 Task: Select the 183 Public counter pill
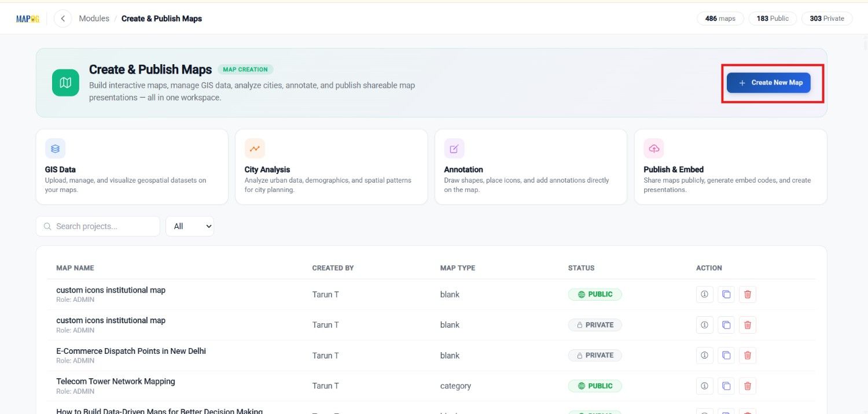click(x=773, y=19)
